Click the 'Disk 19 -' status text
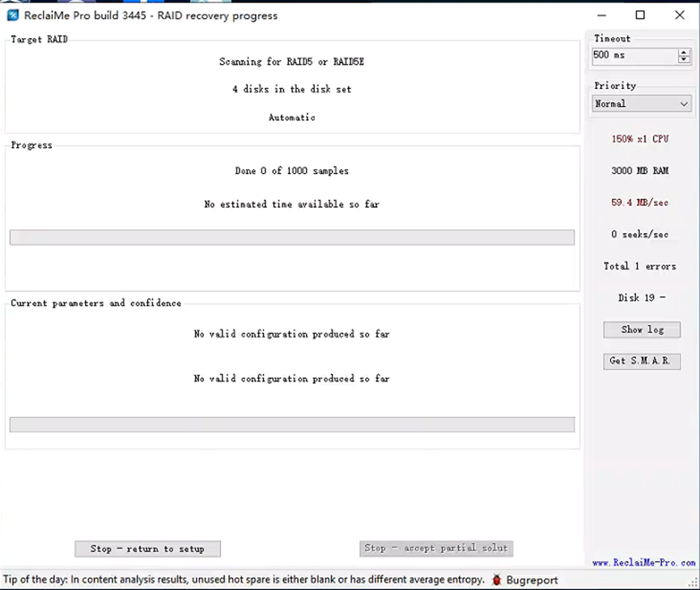This screenshot has height=590, width=700. pyautogui.click(x=642, y=298)
